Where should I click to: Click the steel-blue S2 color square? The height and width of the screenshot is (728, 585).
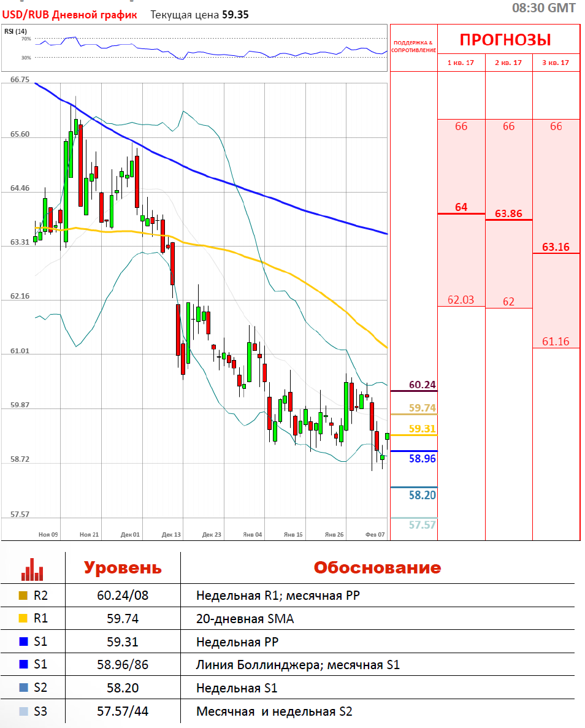23,688
